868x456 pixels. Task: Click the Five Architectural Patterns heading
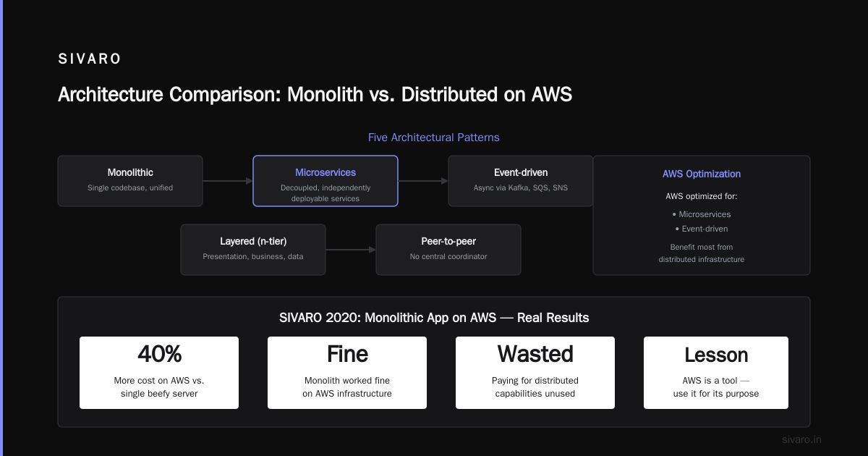434,138
